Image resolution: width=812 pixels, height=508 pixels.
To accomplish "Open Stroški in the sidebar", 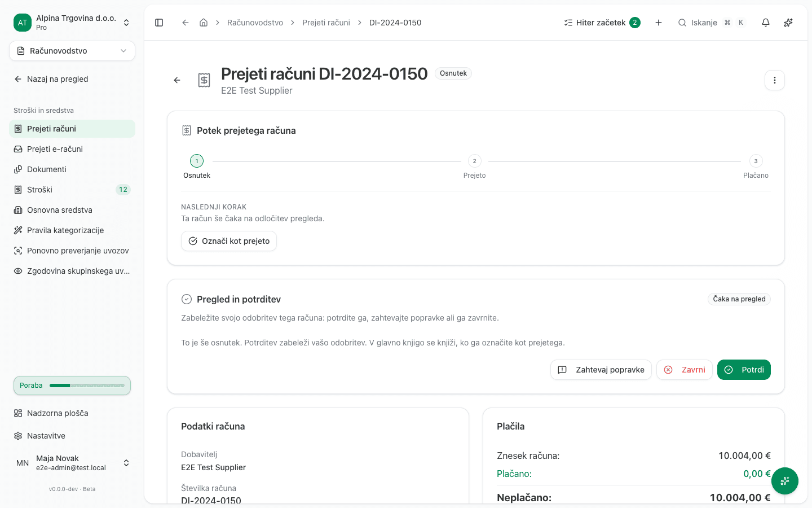I will click(x=72, y=190).
